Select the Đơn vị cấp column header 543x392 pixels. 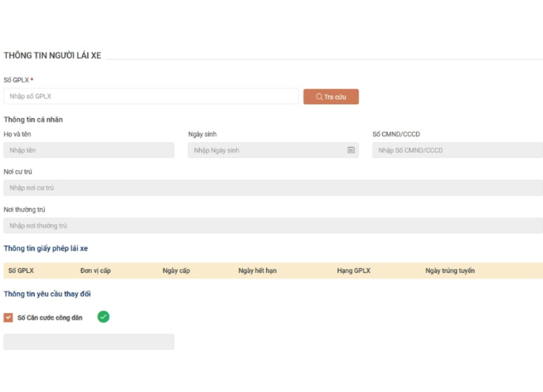[95, 271]
